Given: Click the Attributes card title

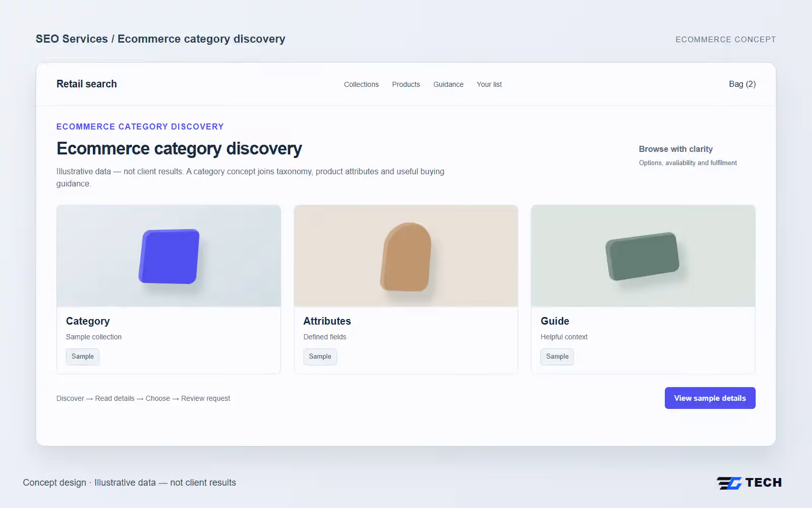Looking at the screenshot, I should 327,321.
